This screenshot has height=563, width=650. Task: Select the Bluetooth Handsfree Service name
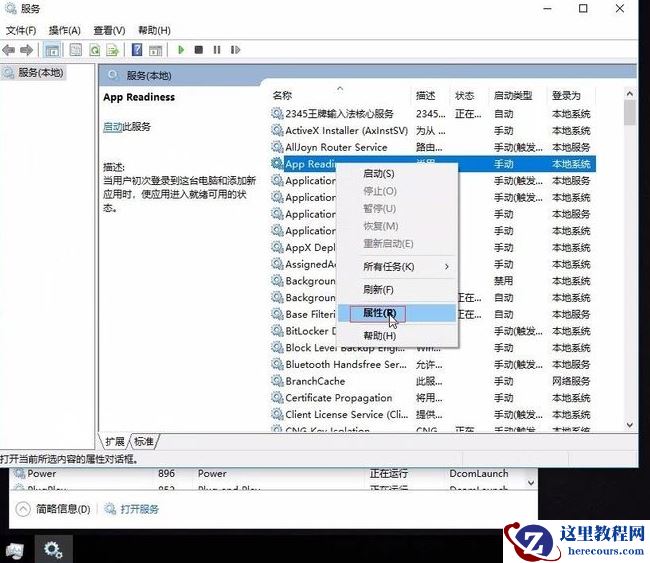coord(346,364)
